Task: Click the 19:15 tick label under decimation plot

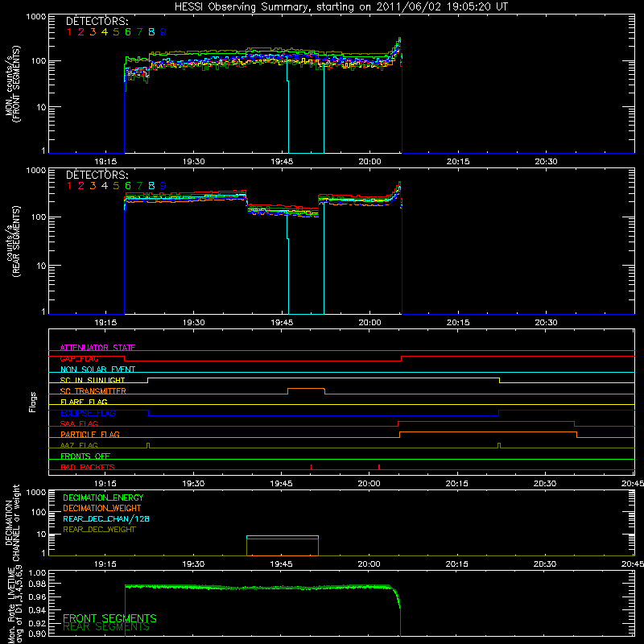Action: tap(105, 564)
